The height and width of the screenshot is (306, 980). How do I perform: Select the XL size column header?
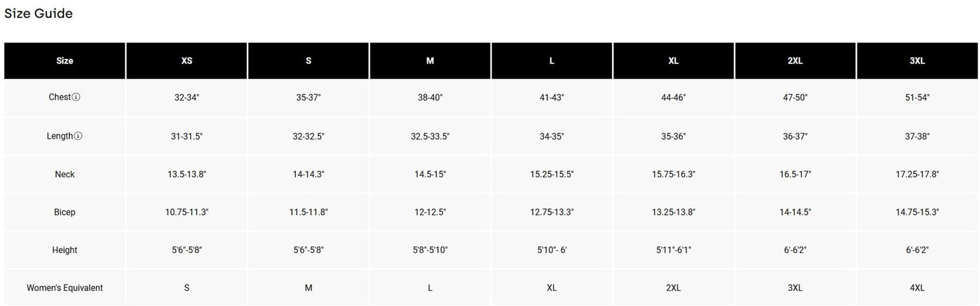tap(674, 61)
